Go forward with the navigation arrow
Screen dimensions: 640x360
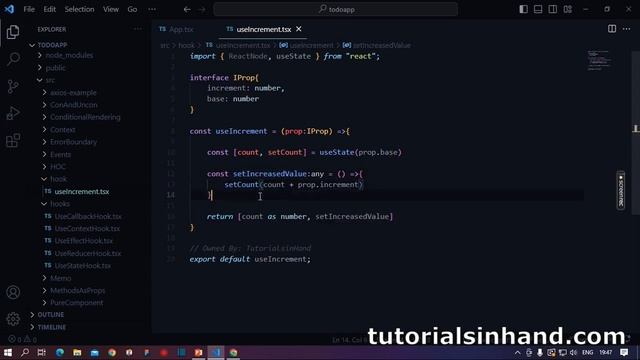202,9
